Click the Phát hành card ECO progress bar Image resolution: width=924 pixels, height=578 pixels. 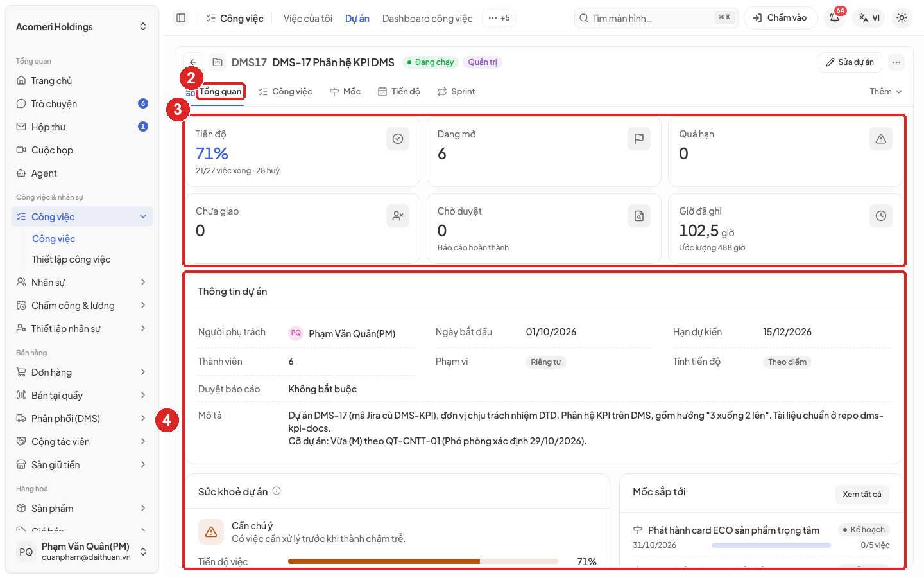coord(771,545)
